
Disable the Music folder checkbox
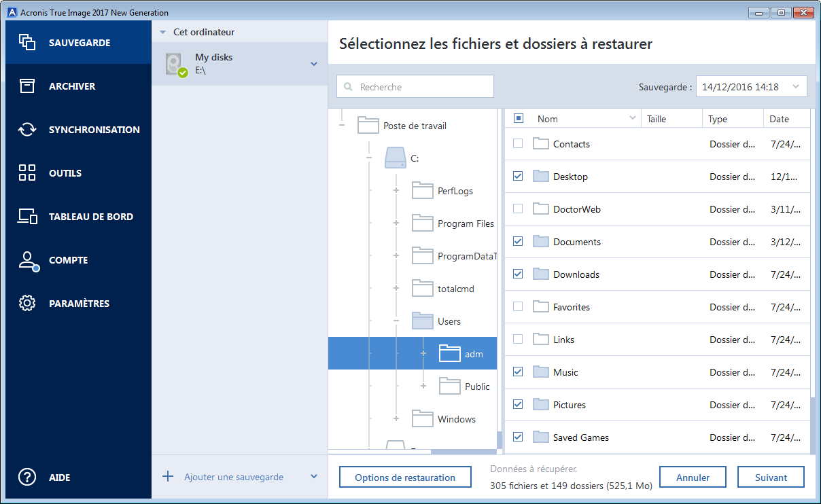click(x=518, y=372)
